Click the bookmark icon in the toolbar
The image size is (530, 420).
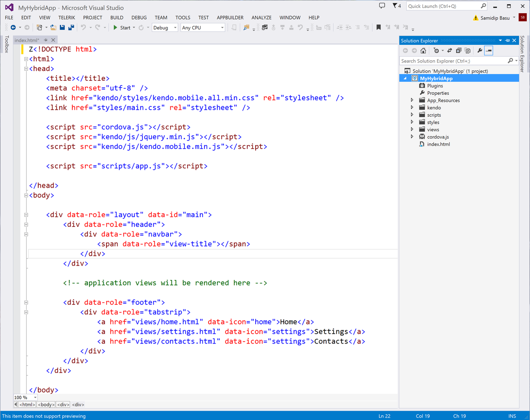point(378,28)
